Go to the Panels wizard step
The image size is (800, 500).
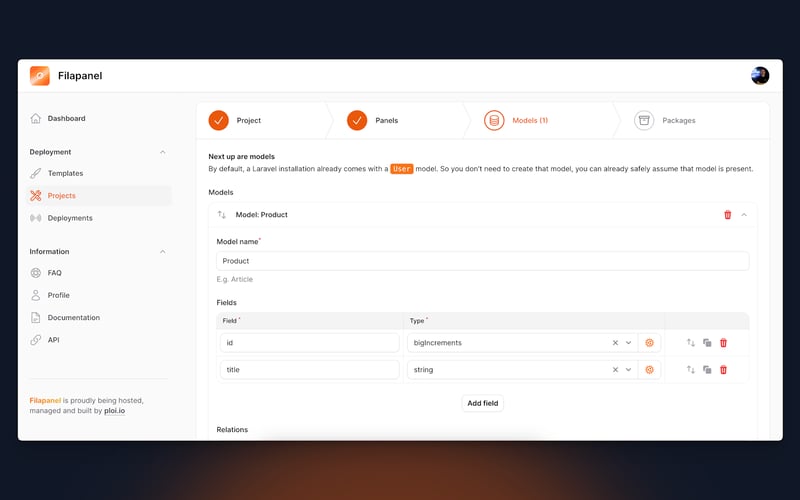click(386, 120)
